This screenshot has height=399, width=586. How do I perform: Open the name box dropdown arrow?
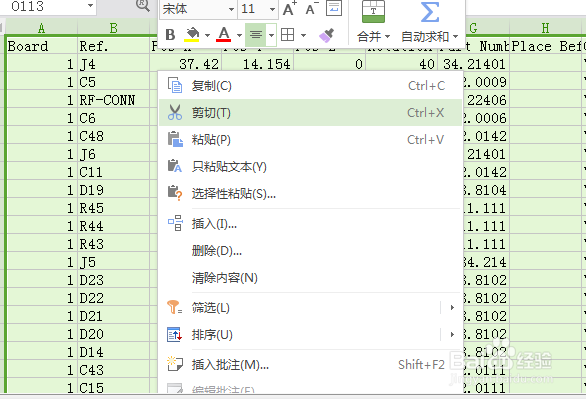(x=90, y=6)
